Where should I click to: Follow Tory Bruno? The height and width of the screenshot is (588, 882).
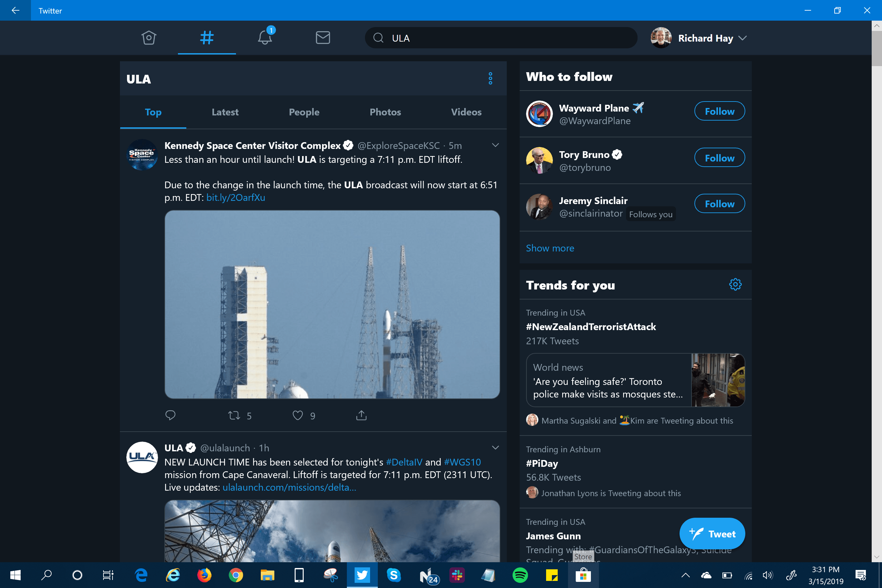click(x=719, y=158)
